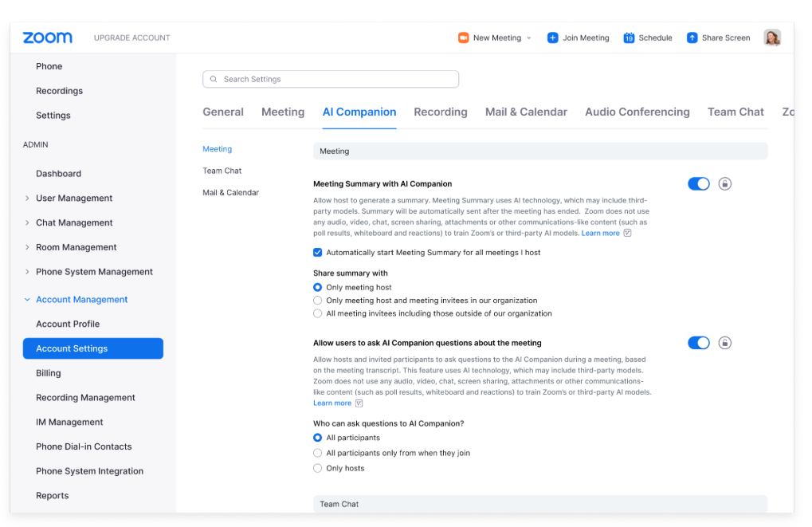
Task: Click external link icon after second Learn more
Action: click(359, 403)
